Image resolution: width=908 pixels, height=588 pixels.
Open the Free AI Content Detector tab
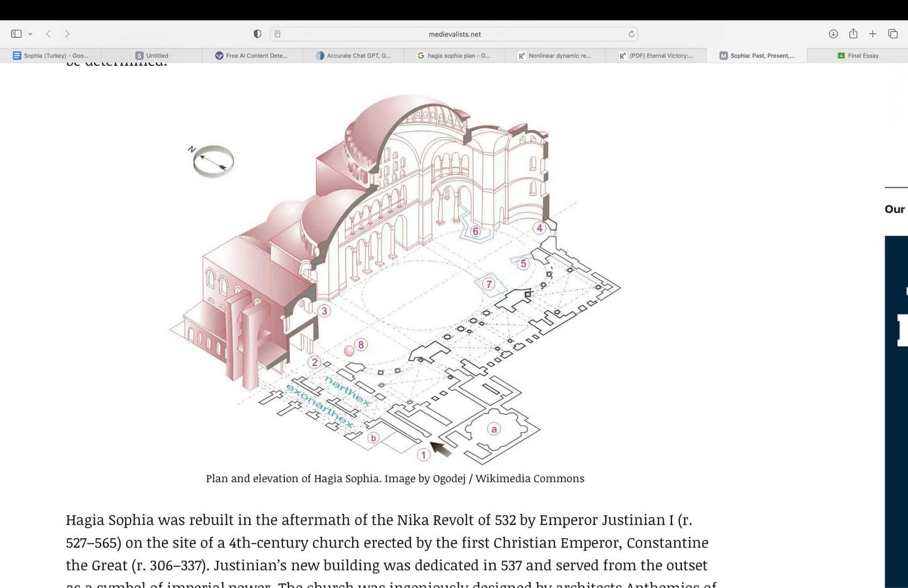point(252,56)
